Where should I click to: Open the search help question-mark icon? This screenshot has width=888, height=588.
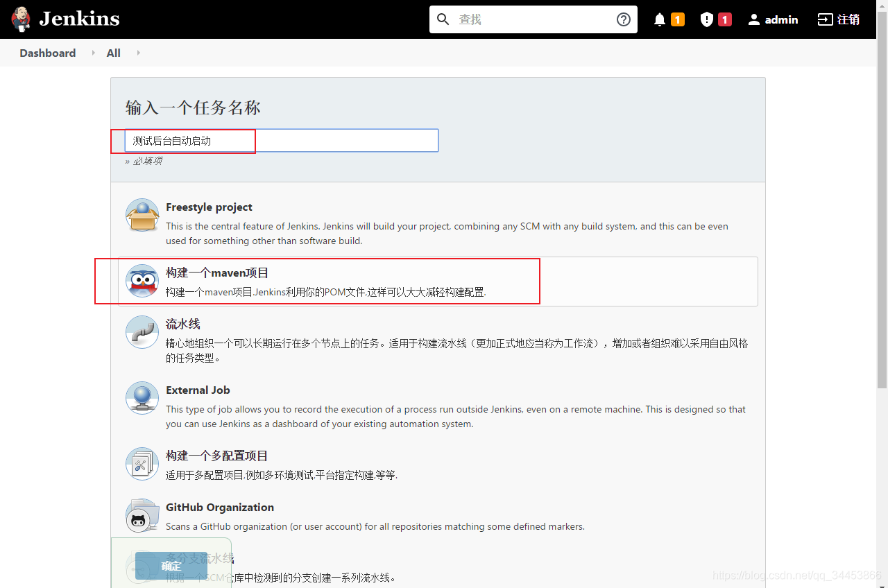coord(623,19)
